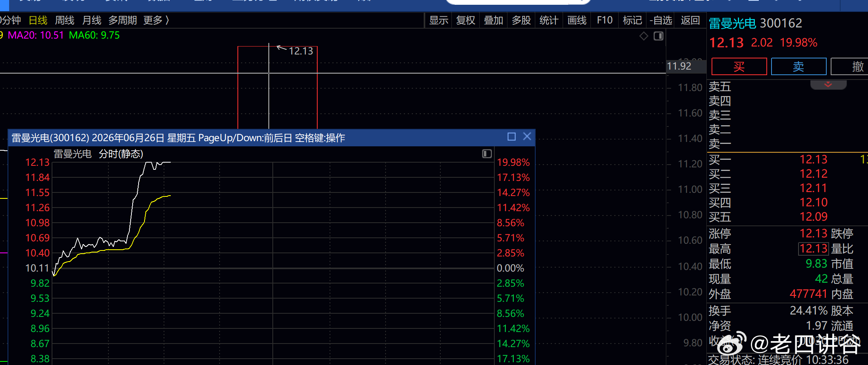Image resolution: width=868 pixels, height=365 pixels.
Task: Click the 涨停 limit-up price 12.13
Action: [814, 233]
